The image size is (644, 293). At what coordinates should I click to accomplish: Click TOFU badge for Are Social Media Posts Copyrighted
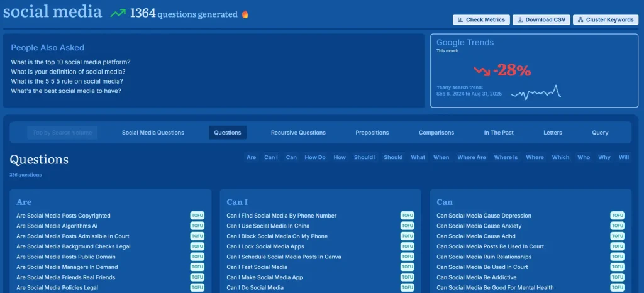click(x=197, y=216)
